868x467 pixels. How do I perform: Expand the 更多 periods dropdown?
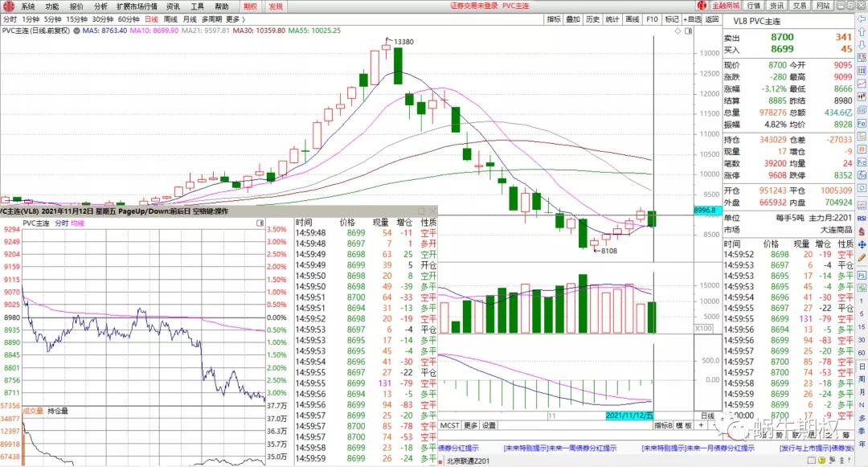[x=234, y=18]
